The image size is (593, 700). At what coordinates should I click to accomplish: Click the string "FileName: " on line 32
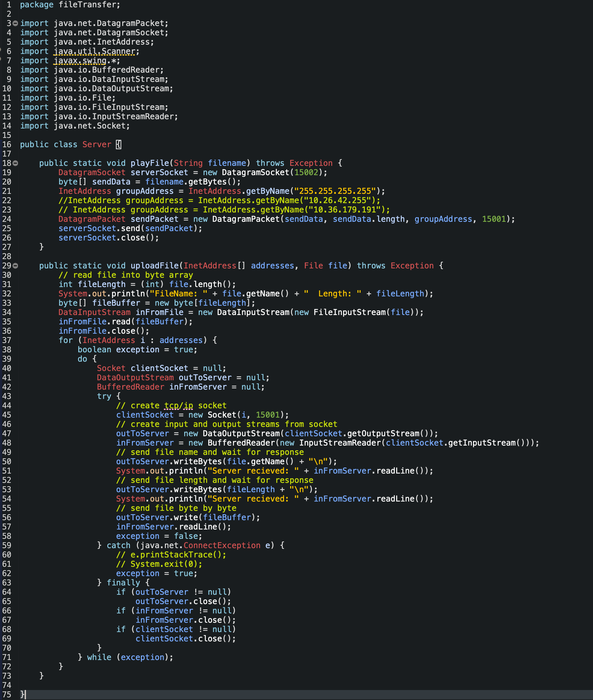(x=179, y=294)
